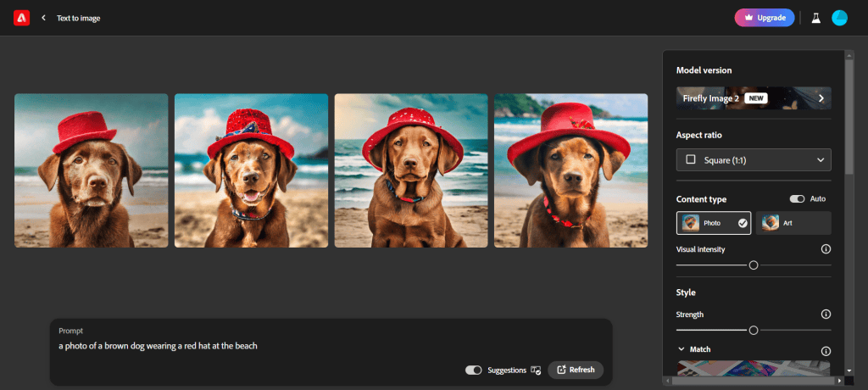Go back using the left chevron arrow

(x=44, y=18)
